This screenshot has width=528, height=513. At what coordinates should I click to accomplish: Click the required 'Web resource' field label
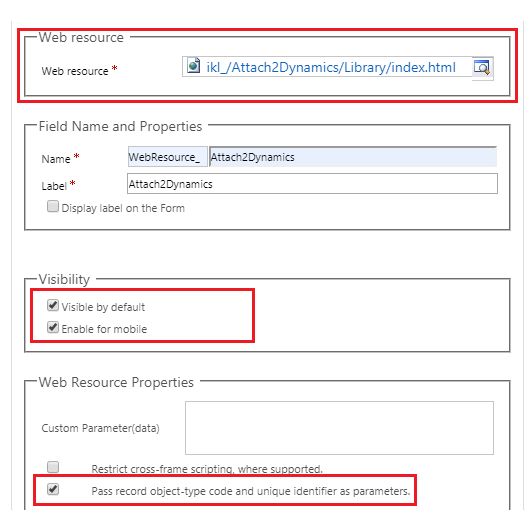tap(75, 71)
